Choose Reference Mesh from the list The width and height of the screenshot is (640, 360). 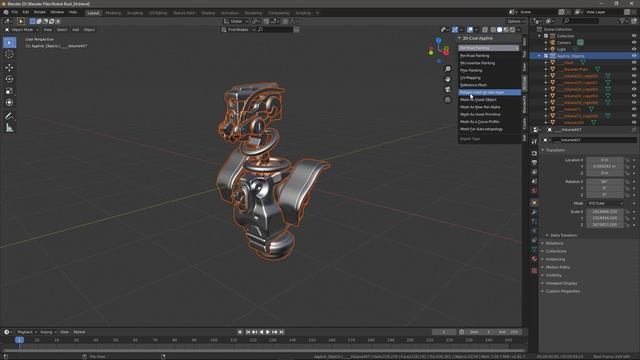[489, 85]
